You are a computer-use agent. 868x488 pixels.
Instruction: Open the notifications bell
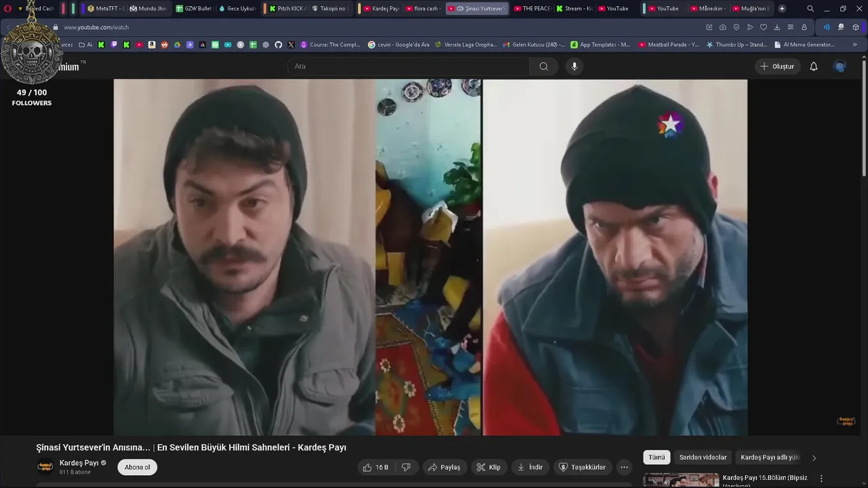[x=814, y=66]
